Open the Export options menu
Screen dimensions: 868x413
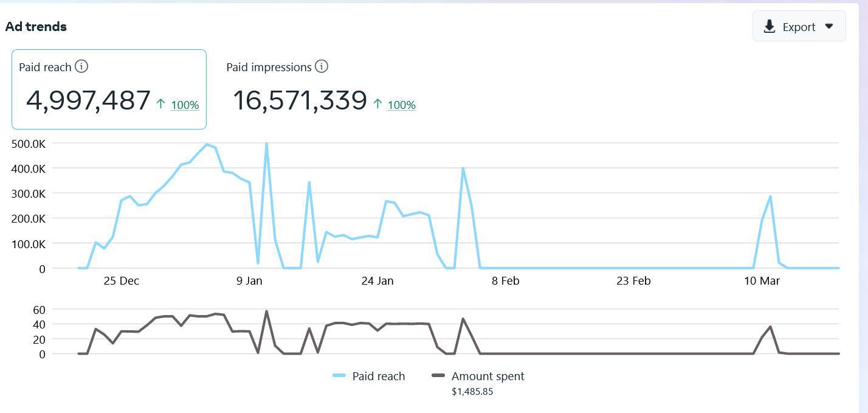pyautogui.click(x=799, y=26)
